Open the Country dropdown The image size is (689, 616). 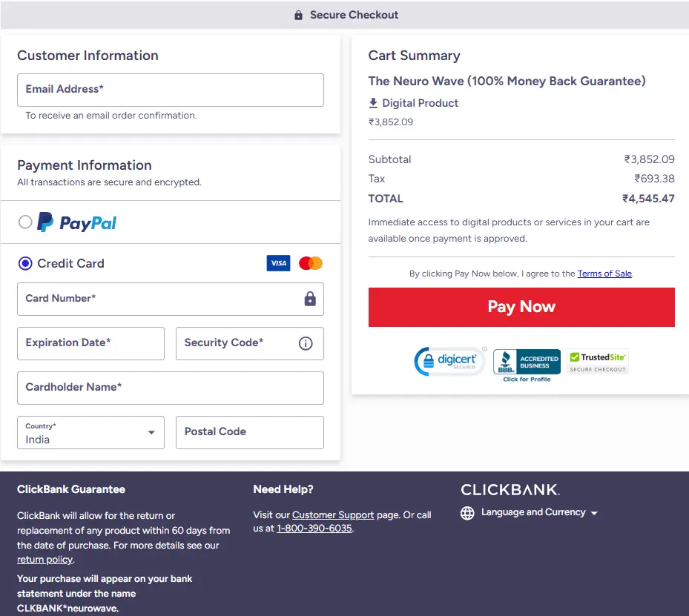[x=90, y=432]
